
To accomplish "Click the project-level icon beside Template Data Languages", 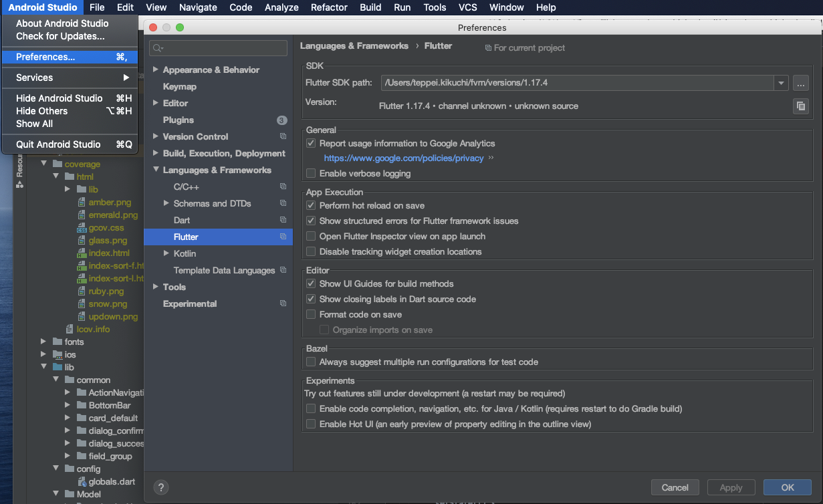I will [x=283, y=270].
